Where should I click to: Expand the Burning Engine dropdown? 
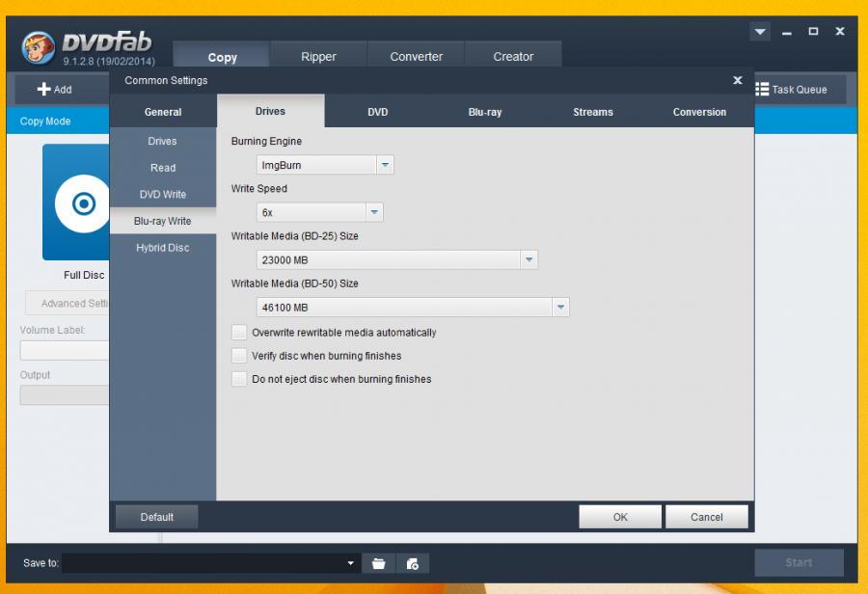tap(385, 165)
